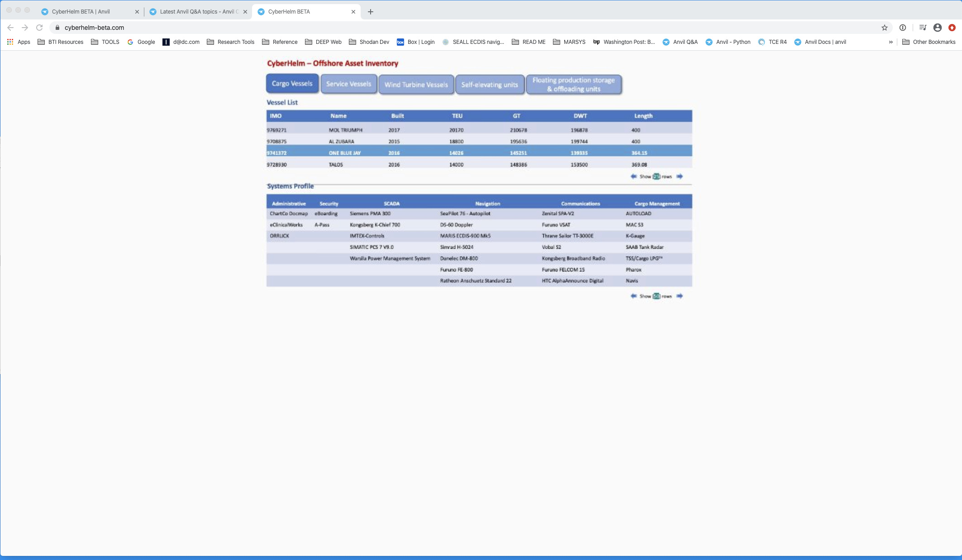This screenshot has height=560, width=962.
Task: Open the Chrome profile avatar icon
Action: pyautogui.click(x=938, y=28)
